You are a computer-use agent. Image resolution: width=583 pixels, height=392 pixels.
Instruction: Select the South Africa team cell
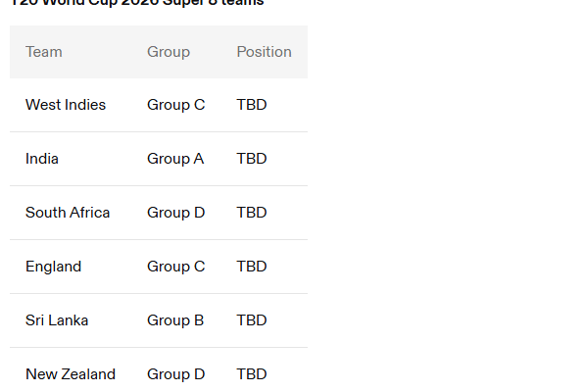pyautogui.click(x=68, y=213)
